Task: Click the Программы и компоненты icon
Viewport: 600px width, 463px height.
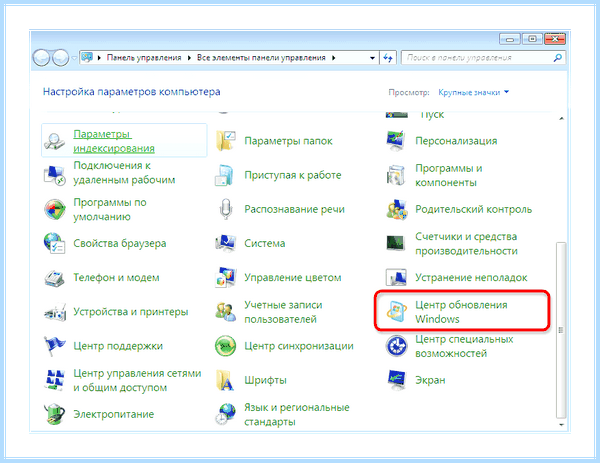Action: [396, 175]
